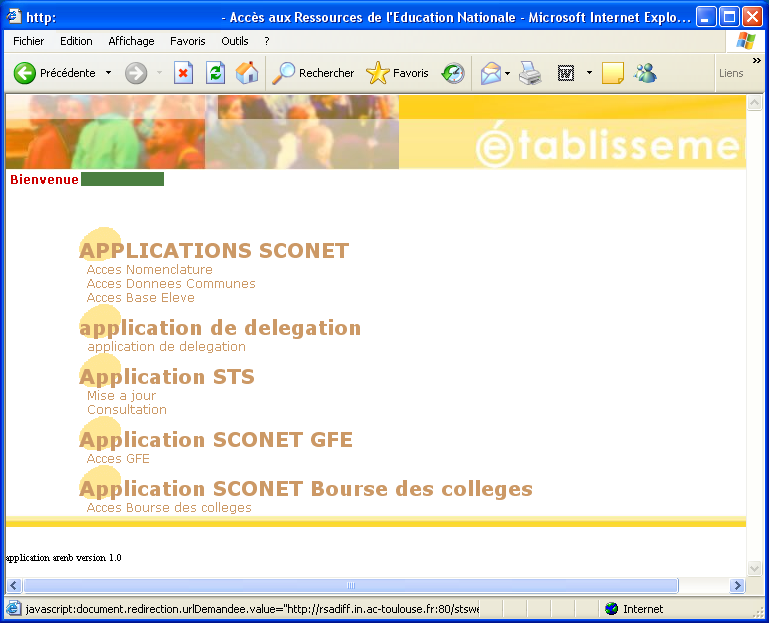769x623 pixels.
Task: Open the Consultation link
Action: 127,410
